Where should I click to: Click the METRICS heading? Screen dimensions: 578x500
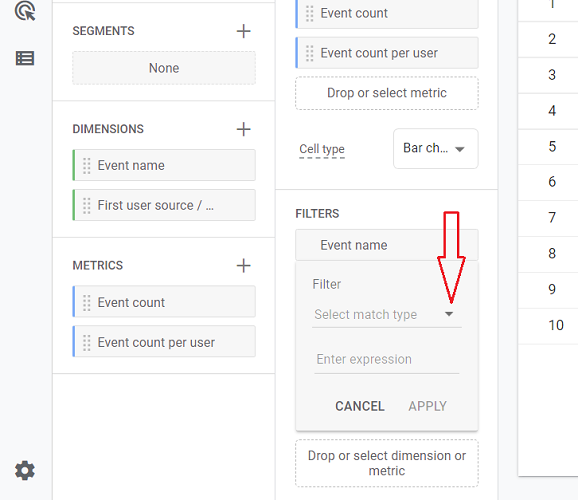(x=98, y=265)
